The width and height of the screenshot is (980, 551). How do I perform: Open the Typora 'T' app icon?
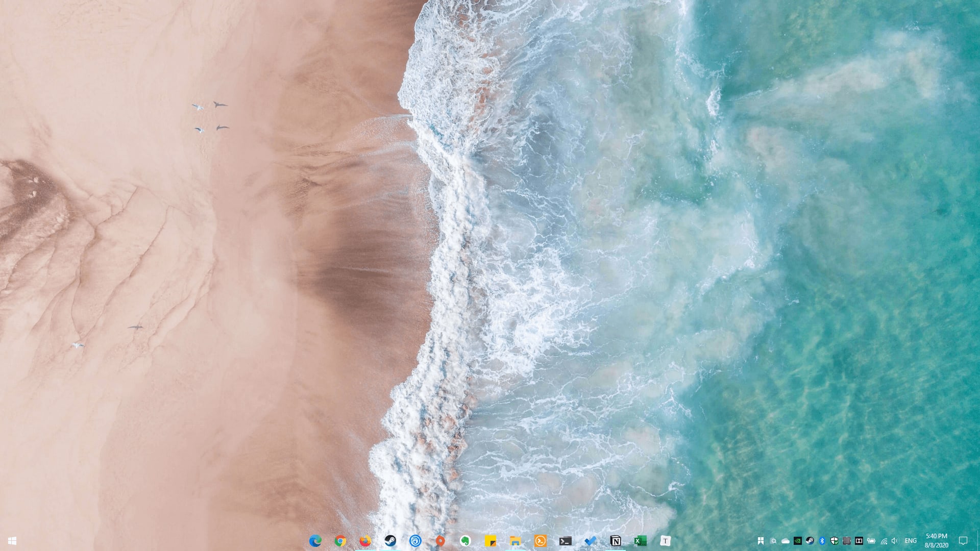click(665, 541)
